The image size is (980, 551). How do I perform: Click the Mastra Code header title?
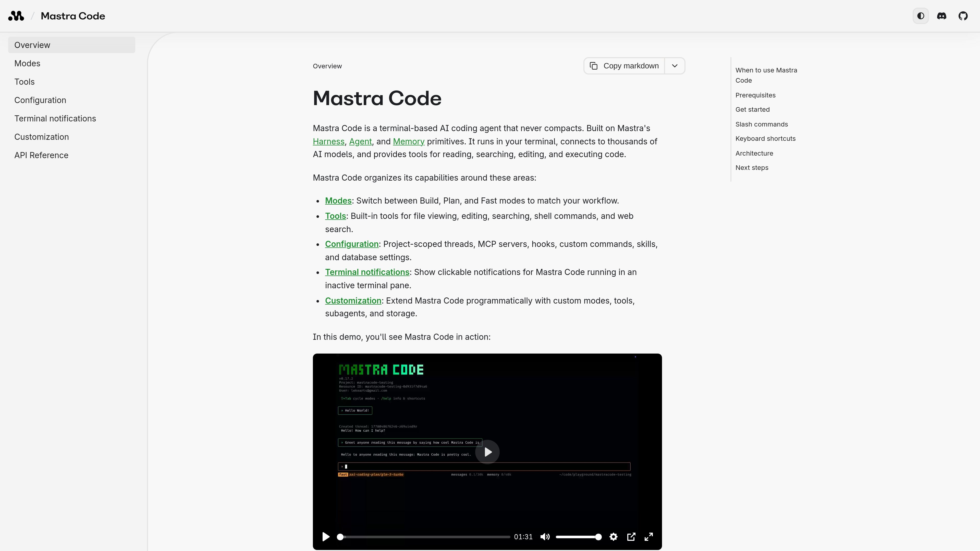(73, 16)
